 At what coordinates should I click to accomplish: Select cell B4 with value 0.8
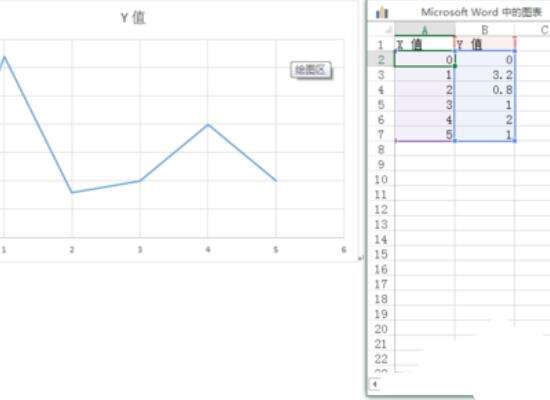pyautogui.click(x=485, y=89)
